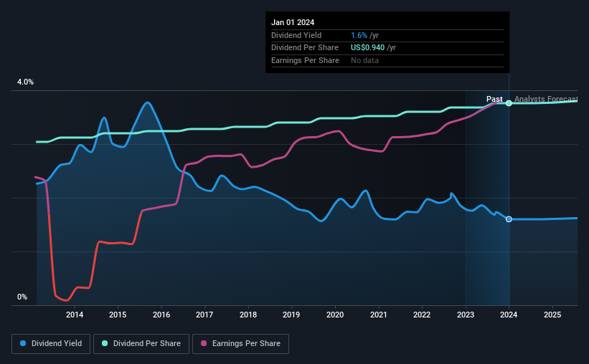Click the 0% y-axis label

pos(22,297)
